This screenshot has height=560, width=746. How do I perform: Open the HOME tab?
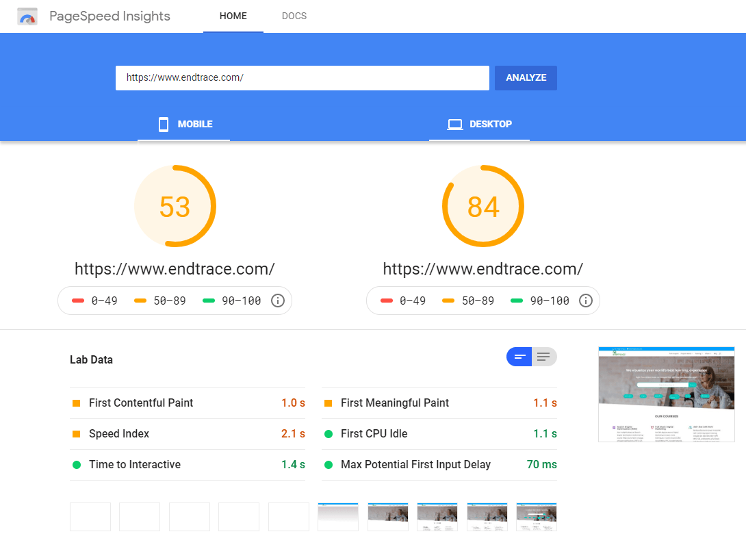(x=233, y=16)
